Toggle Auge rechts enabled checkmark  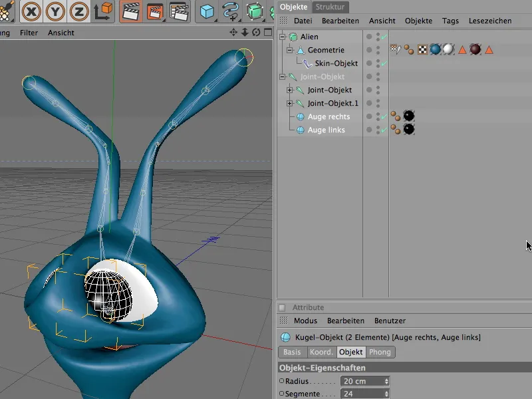tap(384, 116)
